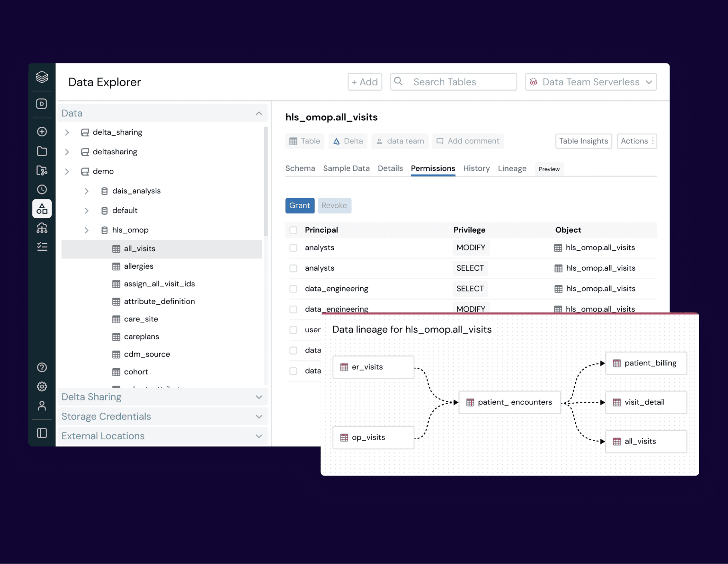
Task: Check the analysts MODIFY row checkbox
Action: tap(293, 248)
